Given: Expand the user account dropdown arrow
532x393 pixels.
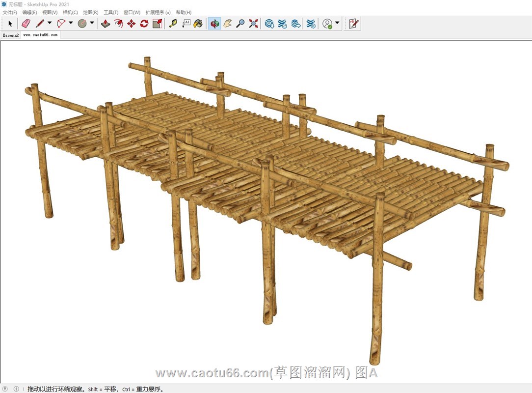Looking at the screenshot, I should [337, 23].
